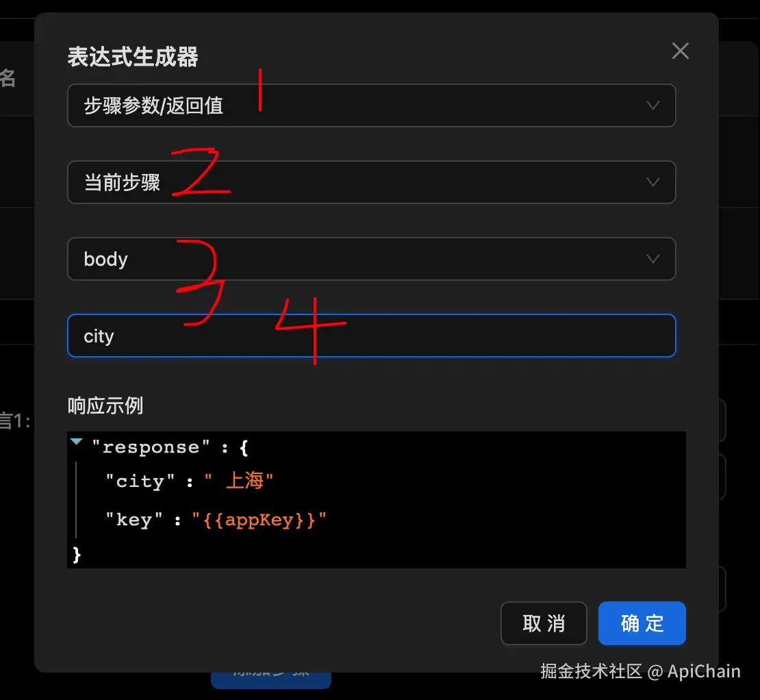Click the "response" root key label
The height and width of the screenshot is (700, 760).
pyautogui.click(x=151, y=447)
